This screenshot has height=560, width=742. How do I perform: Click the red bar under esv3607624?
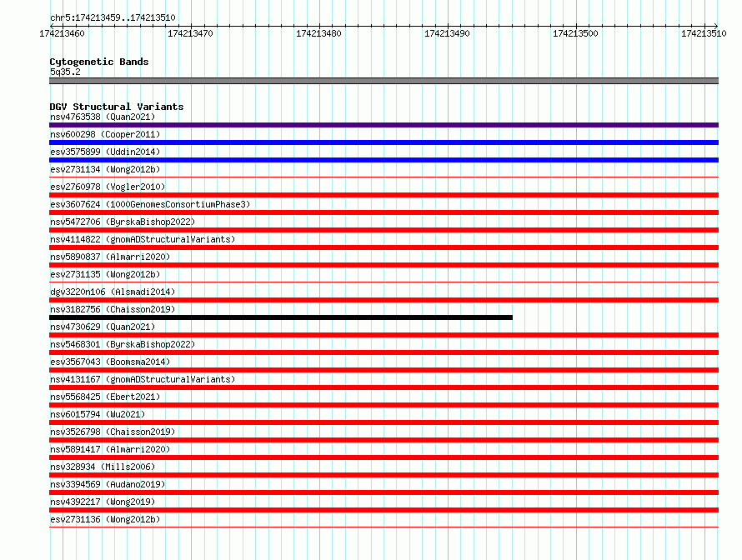(384, 212)
